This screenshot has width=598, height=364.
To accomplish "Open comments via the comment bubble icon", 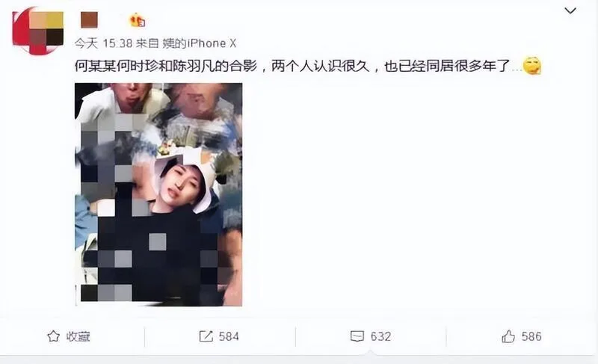I will click(x=357, y=336).
